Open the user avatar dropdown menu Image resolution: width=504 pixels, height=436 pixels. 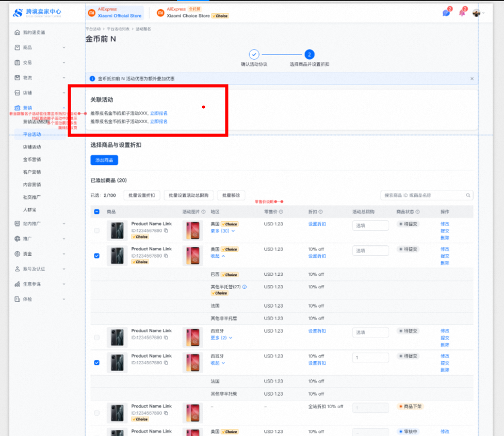[478, 13]
